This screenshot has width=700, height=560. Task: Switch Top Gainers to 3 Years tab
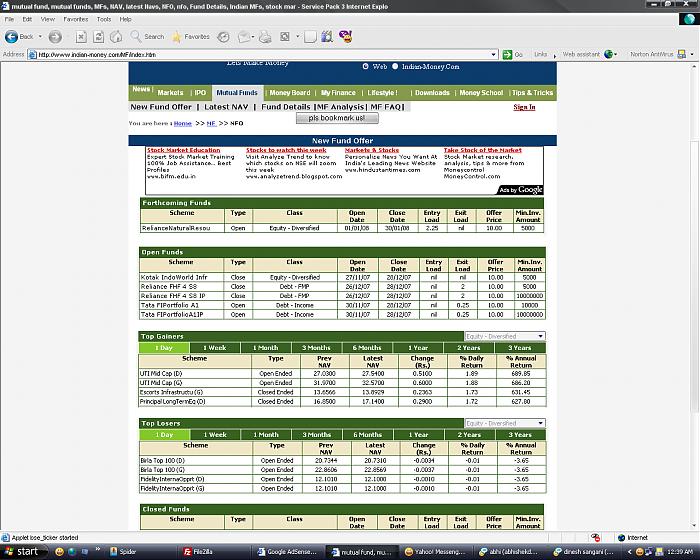(520, 348)
